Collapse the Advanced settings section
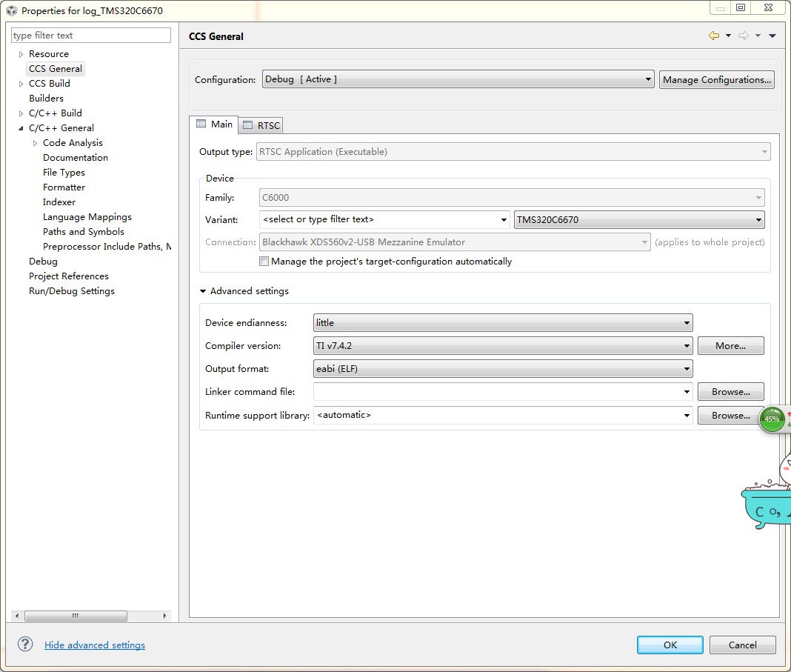This screenshot has height=672, width=791. [x=203, y=291]
